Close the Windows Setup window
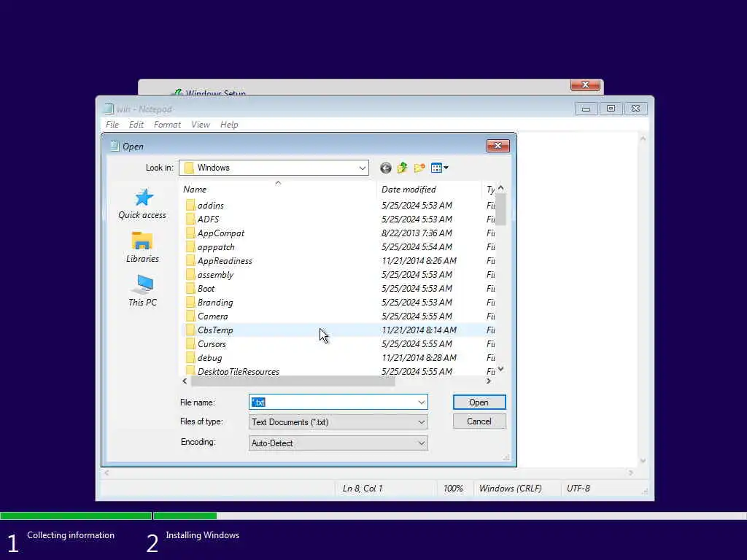The width and height of the screenshot is (747, 560). coord(585,85)
